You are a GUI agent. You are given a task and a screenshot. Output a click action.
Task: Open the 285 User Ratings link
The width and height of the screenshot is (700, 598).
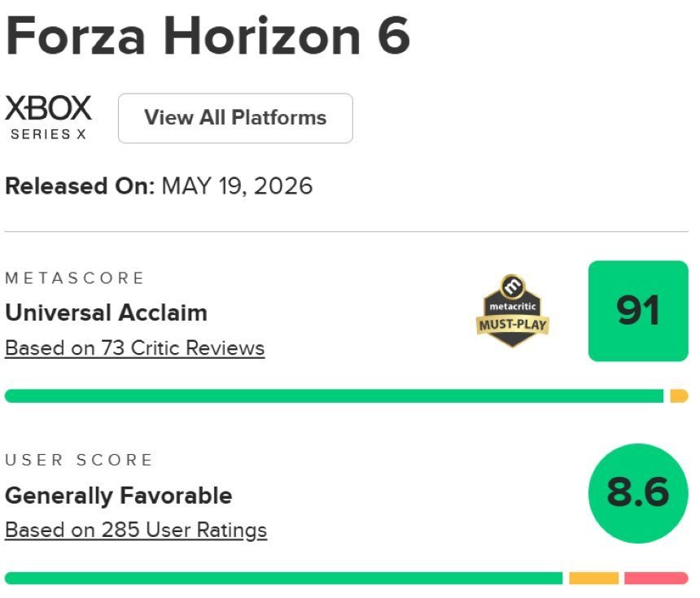pos(136,530)
